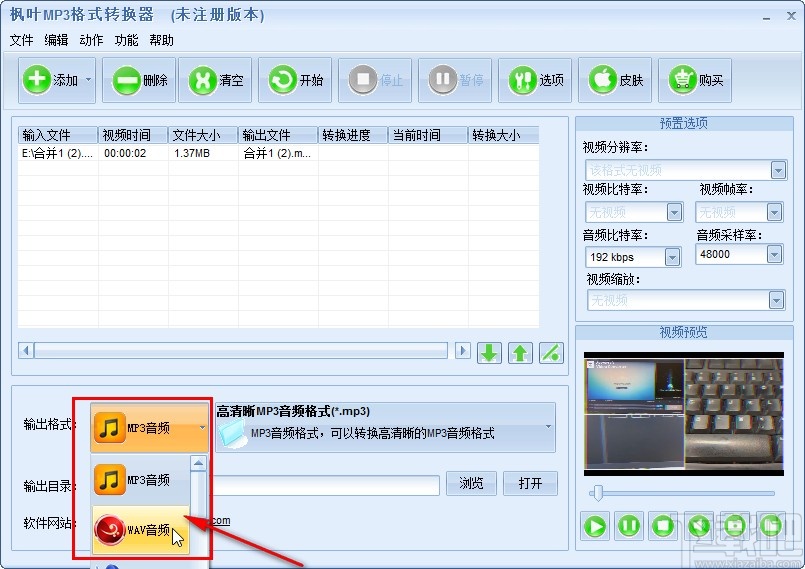Click the 转换大小 column header

coord(503,135)
